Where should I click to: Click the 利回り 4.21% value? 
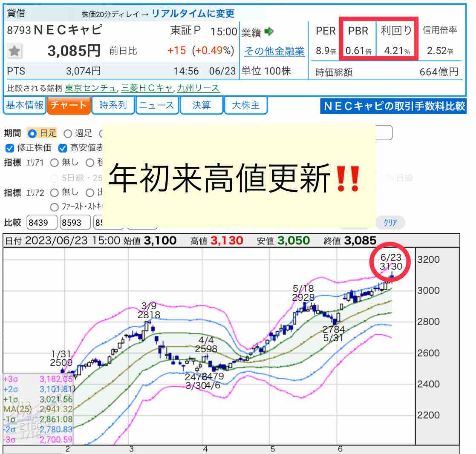click(x=397, y=50)
